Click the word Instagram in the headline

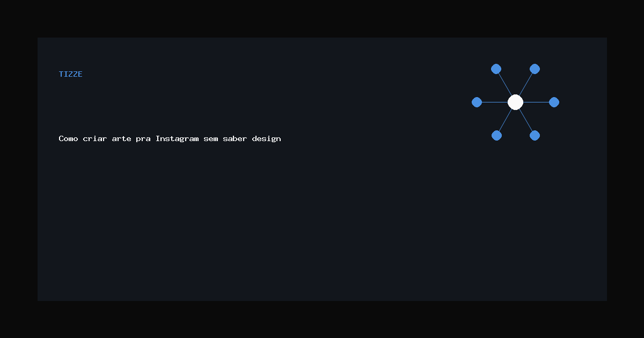coord(177,138)
